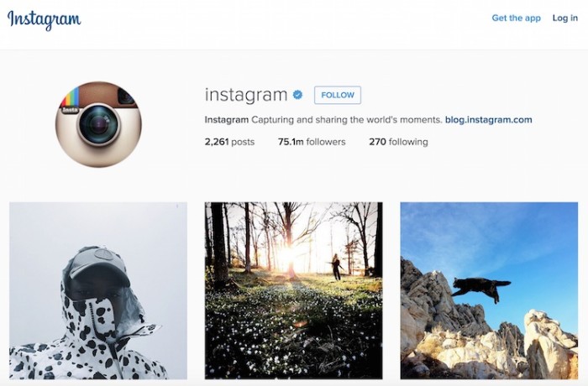Click the Instagram wordmark logo

[44, 20]
